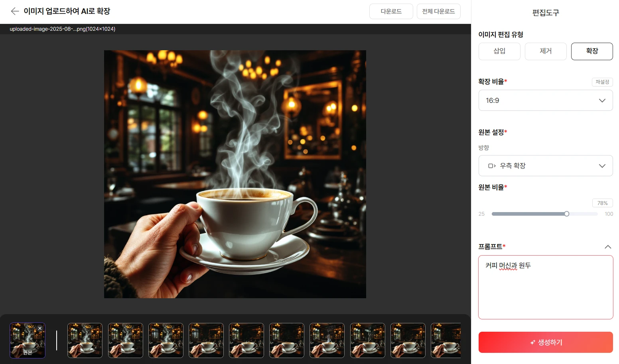Select the 확장 edit type
Image resolution: width=619 pixels, height=364 pixels.
pyautogui.click(x=592, y=51)
